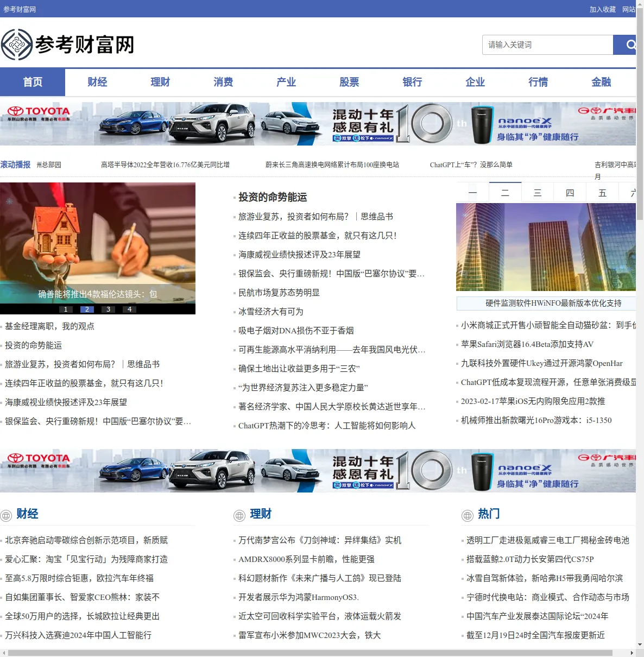Open 冰雪经济大有可为 article
The width and height of the screenshot is (644, 657).
click(x=271, y=312)
